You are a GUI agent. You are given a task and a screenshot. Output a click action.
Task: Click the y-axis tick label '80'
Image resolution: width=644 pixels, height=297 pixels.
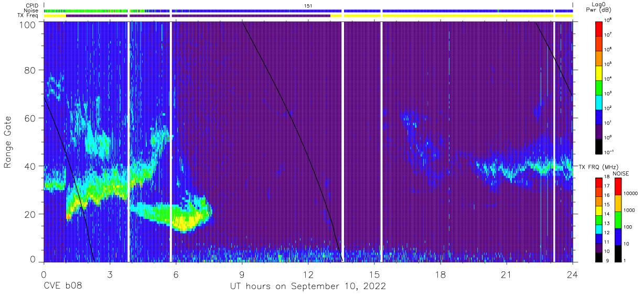tap(30, 70)
